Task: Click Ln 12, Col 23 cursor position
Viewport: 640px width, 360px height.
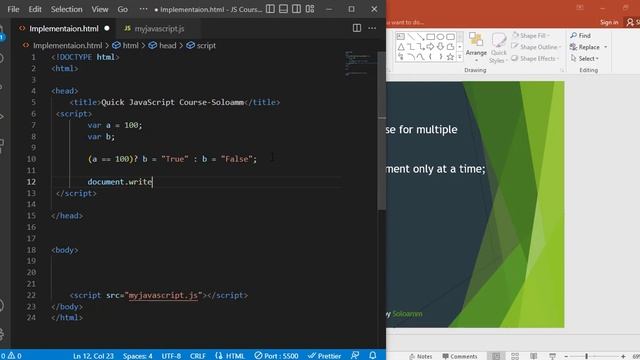Action: point(93,356)
